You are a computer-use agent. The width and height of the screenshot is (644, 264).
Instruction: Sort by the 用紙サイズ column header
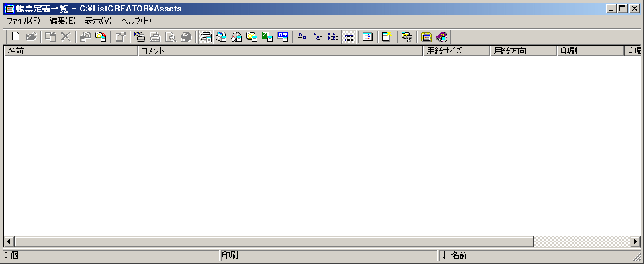coord(456,51)
